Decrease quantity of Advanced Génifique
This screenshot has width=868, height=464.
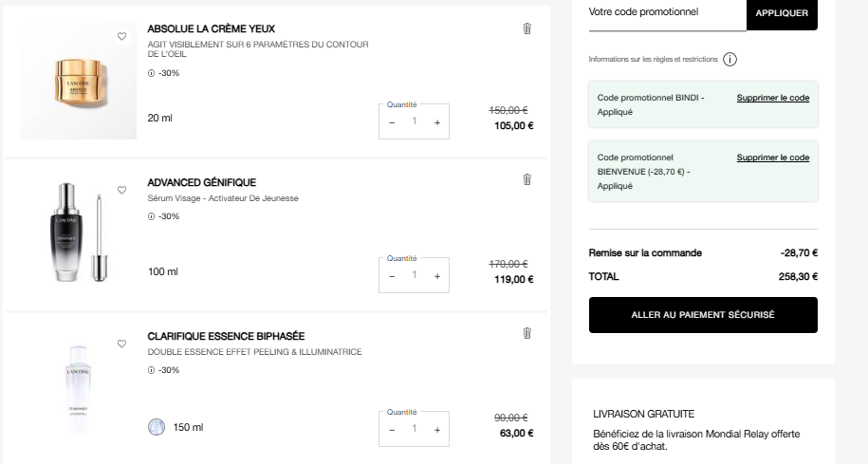coord(392,276)
